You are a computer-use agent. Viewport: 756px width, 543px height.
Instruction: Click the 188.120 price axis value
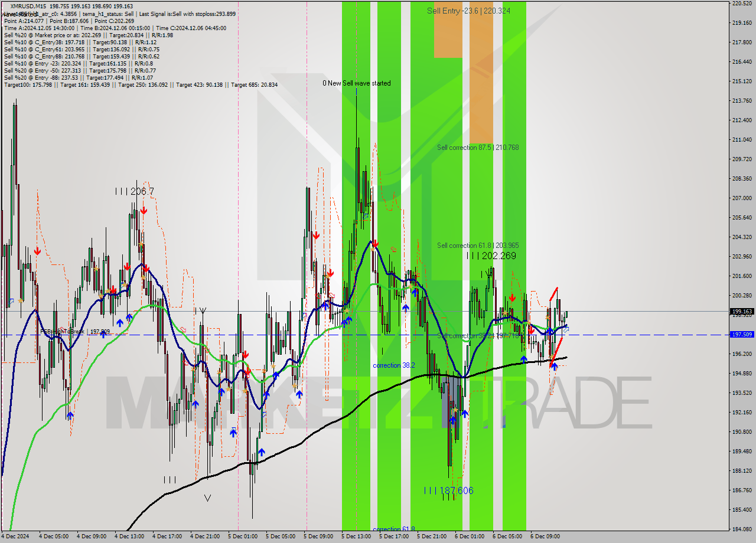tap(742, 470)
